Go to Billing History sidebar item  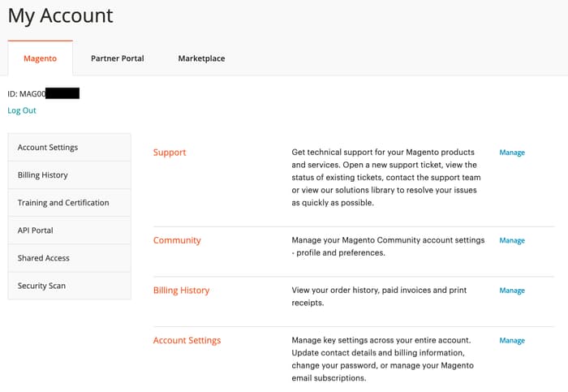coord(43,175)
